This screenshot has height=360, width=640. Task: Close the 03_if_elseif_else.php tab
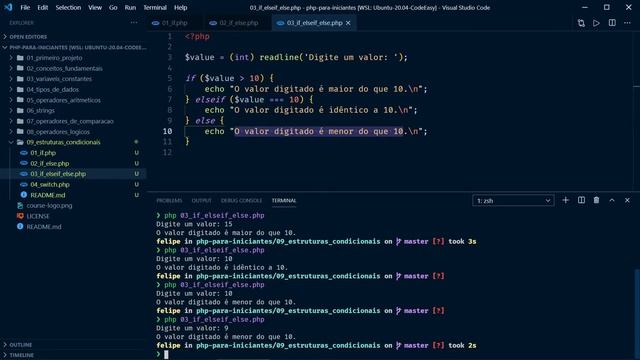click(x=348, y=23)
